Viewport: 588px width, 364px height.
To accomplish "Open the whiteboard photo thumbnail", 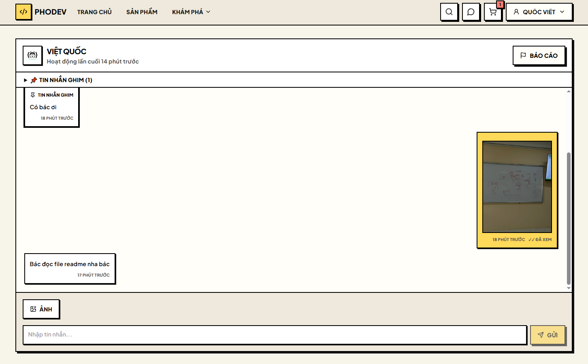I will [517, 187].
